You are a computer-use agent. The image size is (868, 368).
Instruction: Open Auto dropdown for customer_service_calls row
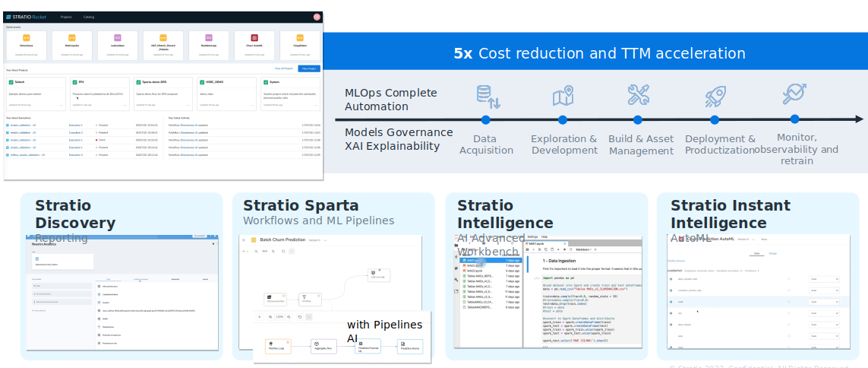tap(824, 290)
